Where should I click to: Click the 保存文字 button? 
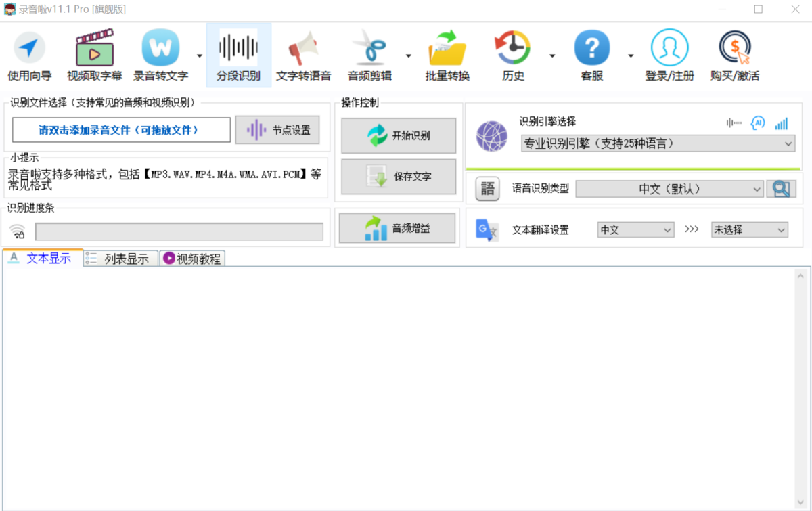399,177
